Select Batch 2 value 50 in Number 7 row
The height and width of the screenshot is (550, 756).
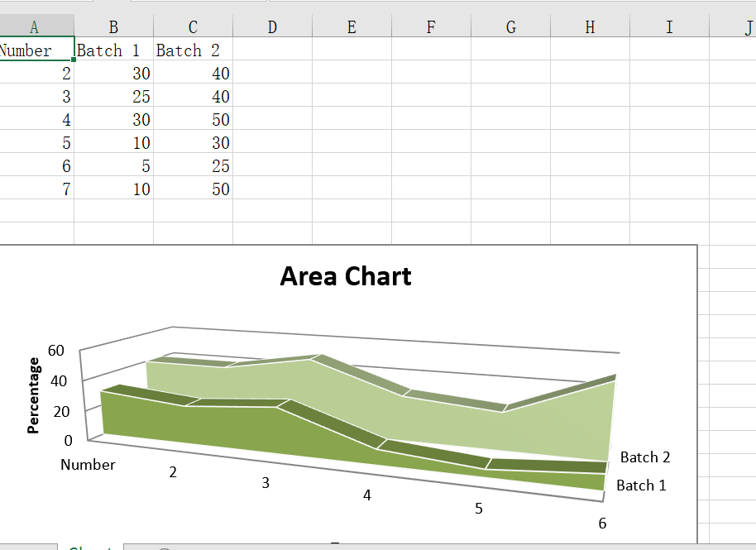click(x=193, y=188)
